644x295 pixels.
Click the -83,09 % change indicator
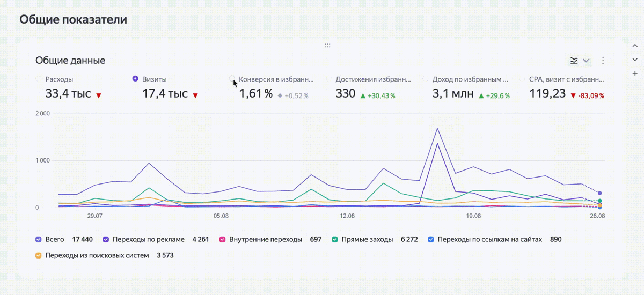point(588,95)
